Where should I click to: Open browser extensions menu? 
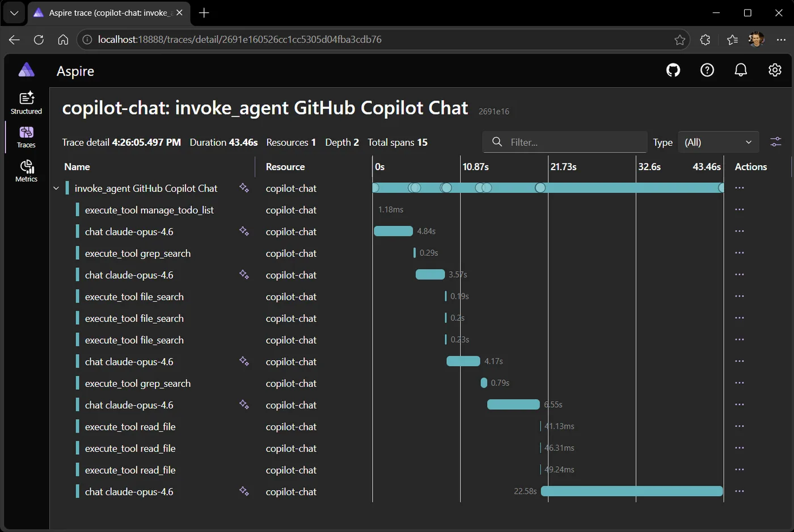click(x=705, y=40)
